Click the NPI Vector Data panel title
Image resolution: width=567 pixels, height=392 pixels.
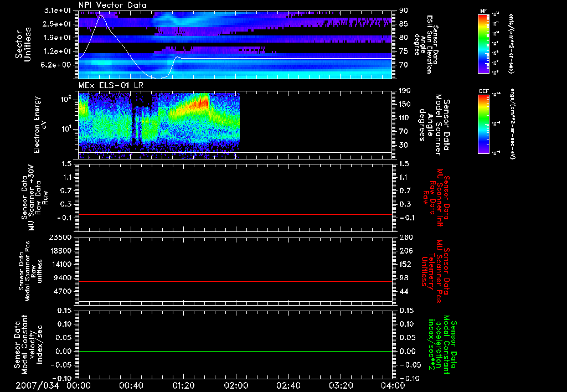[112, 5]
